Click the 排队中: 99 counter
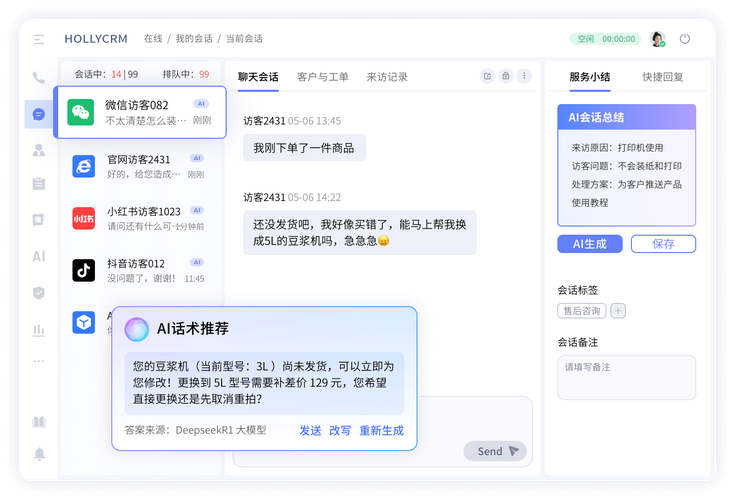Viewport: 735px width, 500px height. coord(186,74)
